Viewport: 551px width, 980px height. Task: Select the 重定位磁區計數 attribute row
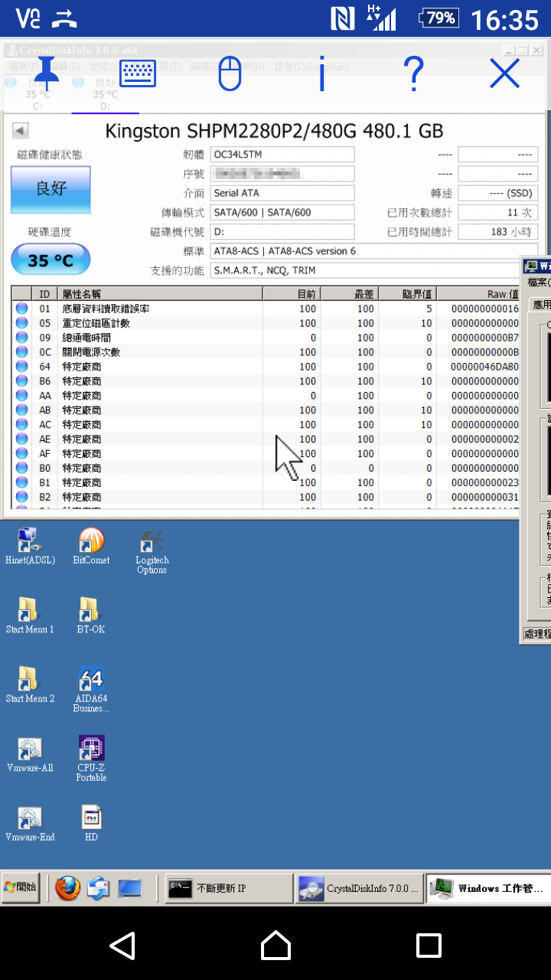(266, 323)
